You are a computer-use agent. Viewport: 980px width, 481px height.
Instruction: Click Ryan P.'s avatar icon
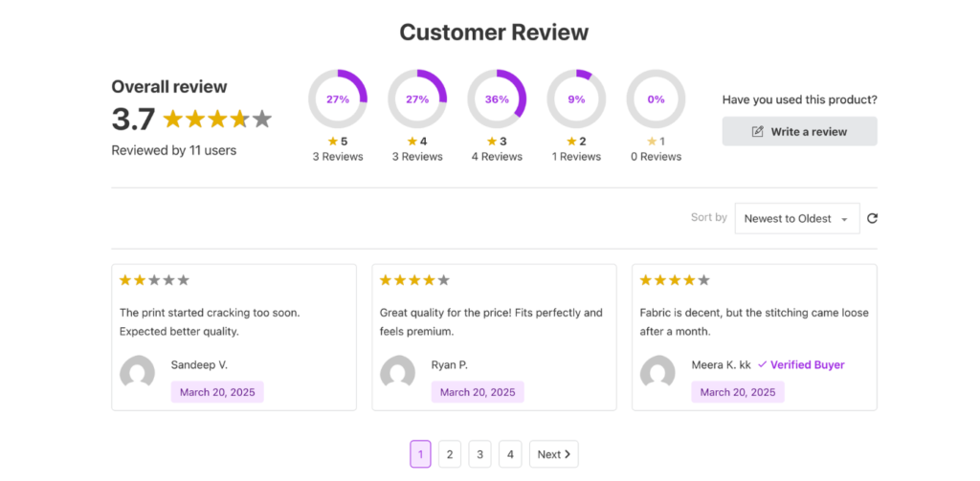[x=398, y=373]
